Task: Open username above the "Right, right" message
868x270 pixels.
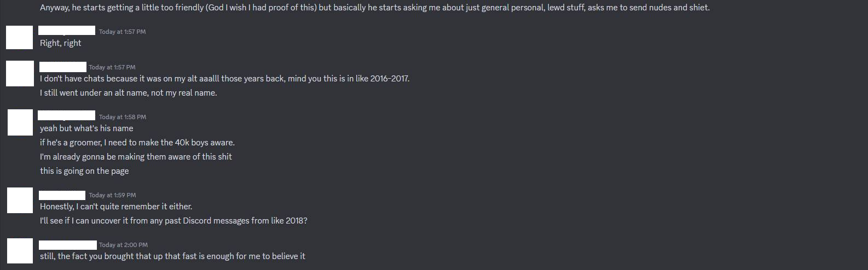Action: [x=67, y=31]
